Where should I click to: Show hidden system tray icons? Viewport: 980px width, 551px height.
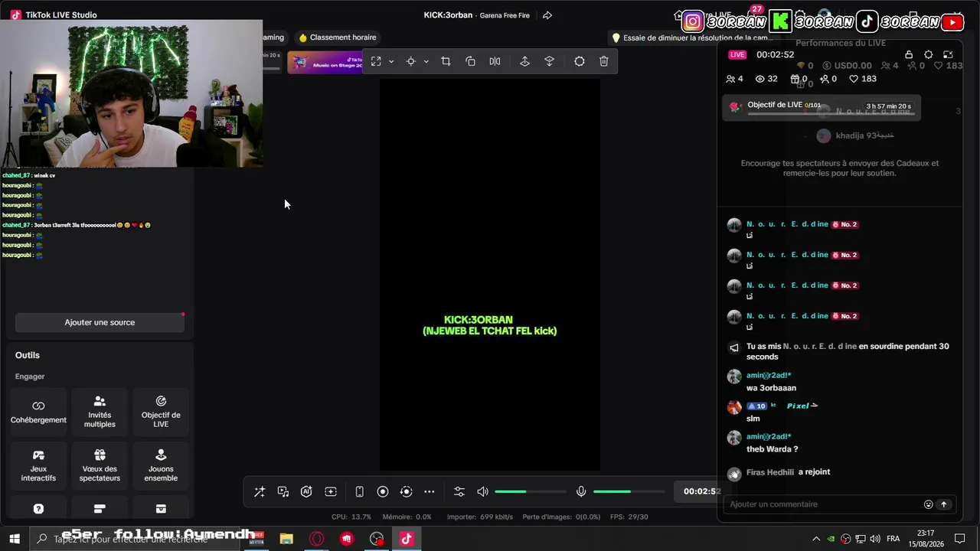[816, 539]
